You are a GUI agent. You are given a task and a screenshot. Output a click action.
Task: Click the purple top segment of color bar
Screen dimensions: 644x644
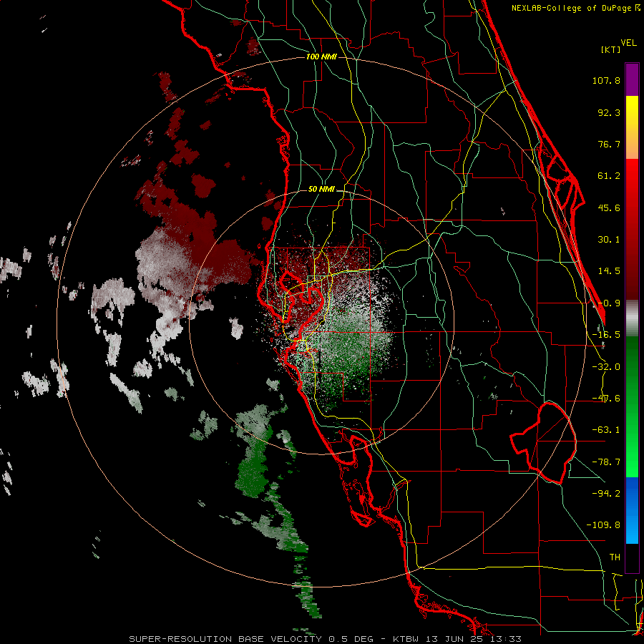coord(632,79)
